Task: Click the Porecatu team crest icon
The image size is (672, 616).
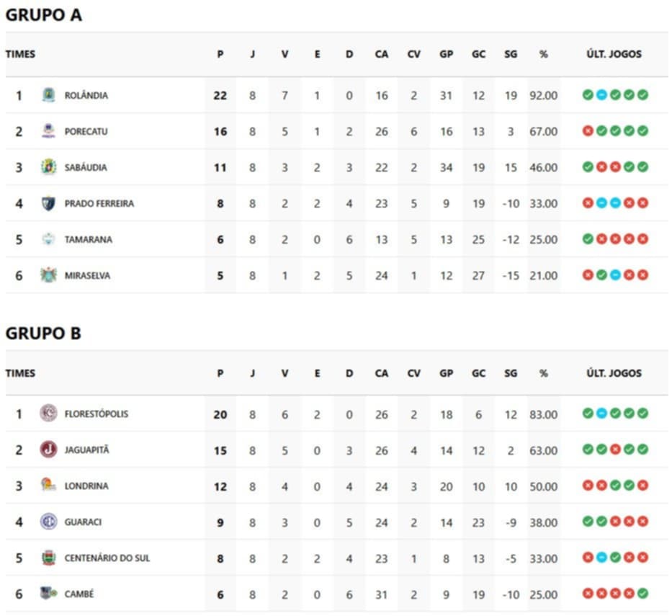Action: coord(48,131)
